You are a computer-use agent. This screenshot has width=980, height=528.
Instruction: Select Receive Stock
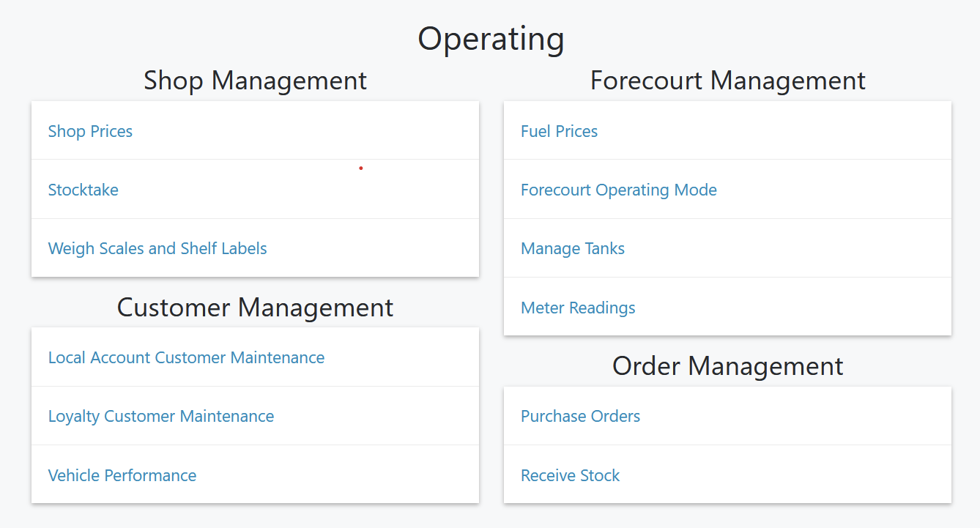click(570, 475)
